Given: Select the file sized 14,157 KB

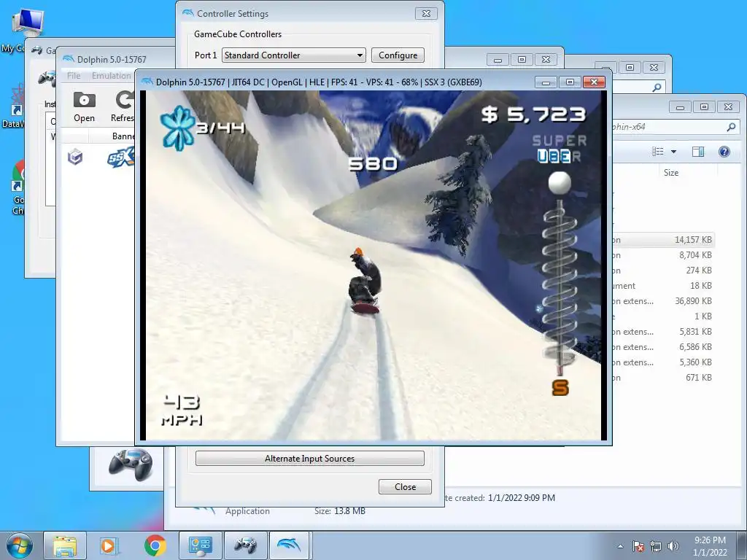Looking at the screenshot, I should click(x=663, y=239).
